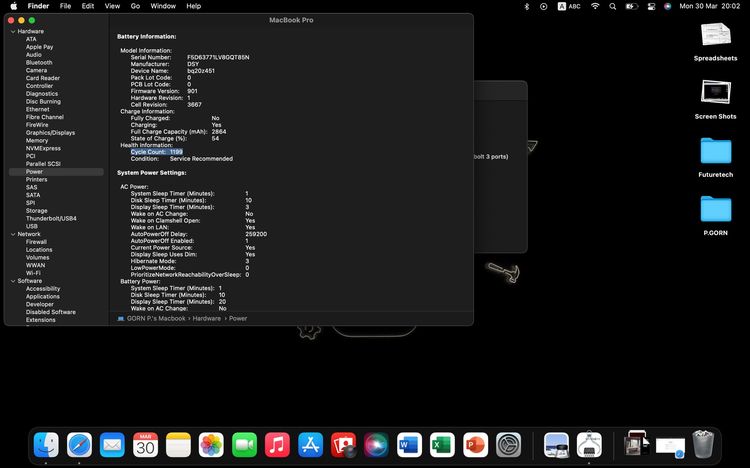Open the Window menu
The width and height of the screenshot is (750, 468).
click(x=163, y=6)
